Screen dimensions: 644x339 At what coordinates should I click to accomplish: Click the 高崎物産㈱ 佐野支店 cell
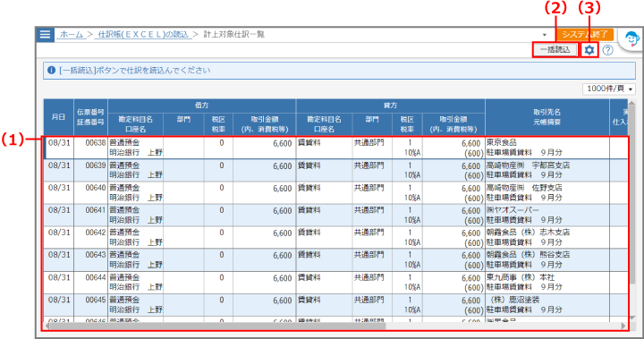tap(524, 188)
